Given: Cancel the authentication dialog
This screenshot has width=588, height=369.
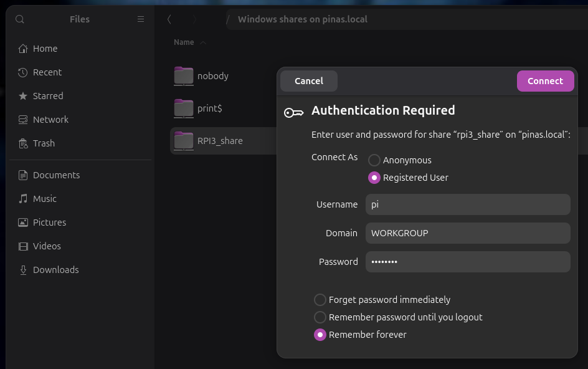Looking at the screenshot, I should coord(308,81).
